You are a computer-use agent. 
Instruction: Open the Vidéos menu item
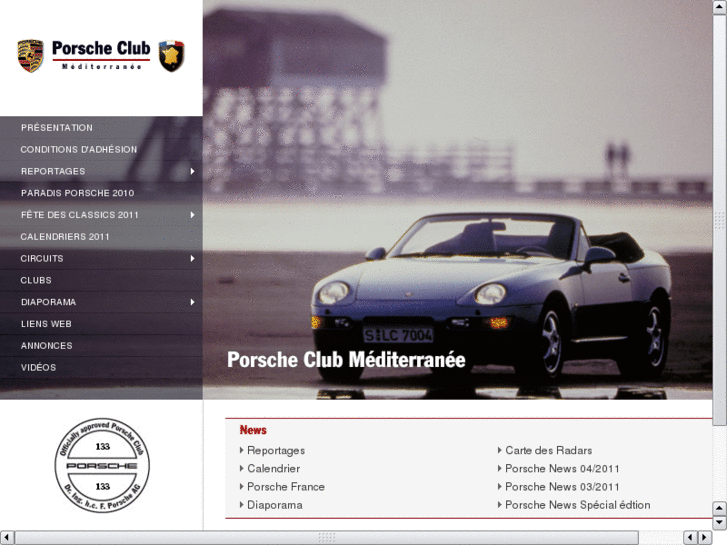tap(38, 367)
